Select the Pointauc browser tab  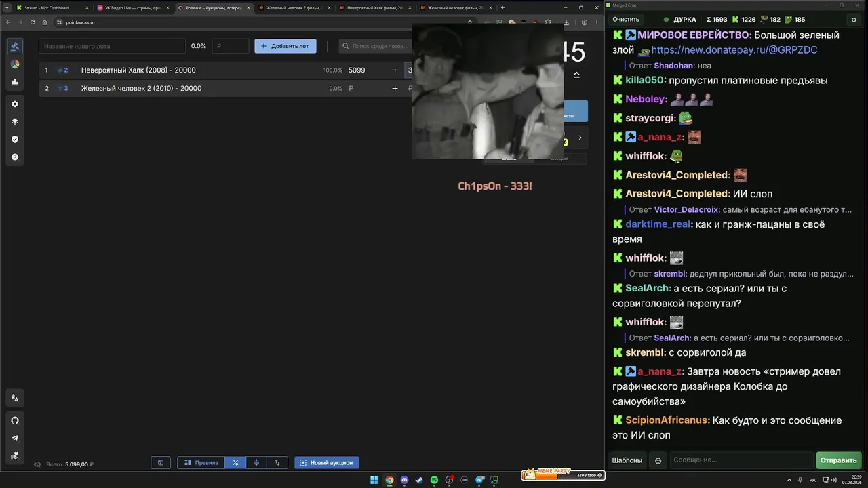click(214, 8)
